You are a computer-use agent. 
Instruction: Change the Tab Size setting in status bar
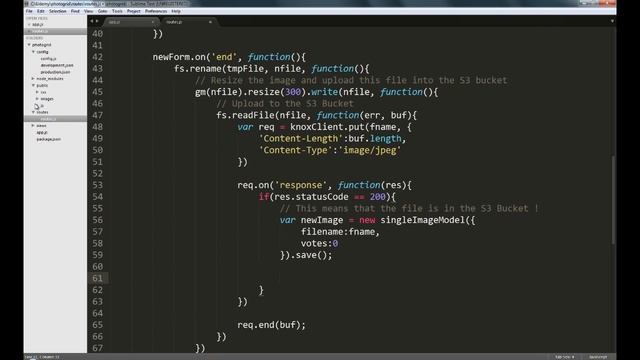pyautogui.click(x=564, y=357)
